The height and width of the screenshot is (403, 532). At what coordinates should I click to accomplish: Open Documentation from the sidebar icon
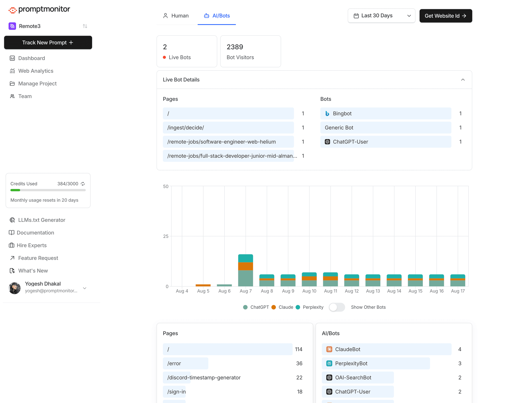[12, 232]
